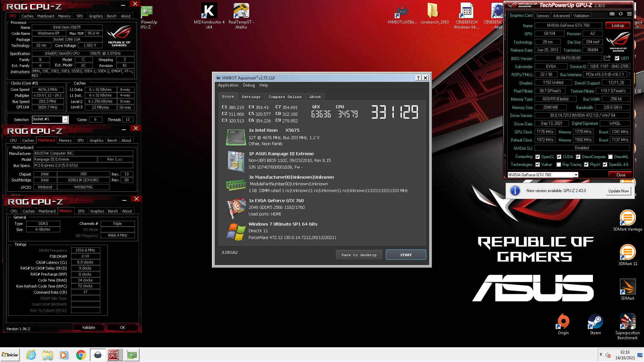Show hidden tray icons arrow
The height and width of the screenshot is (362, 644).
click(601, 354)
